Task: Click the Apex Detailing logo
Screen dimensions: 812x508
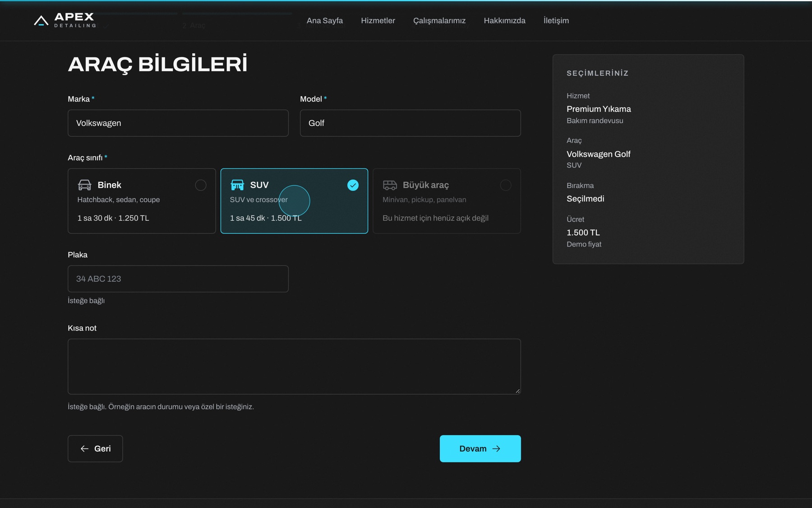Action: point(65,20)
